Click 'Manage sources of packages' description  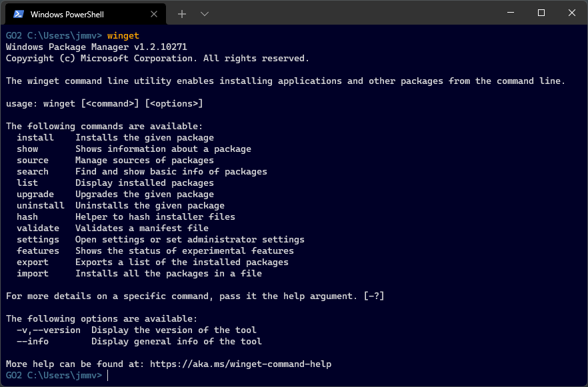tap(145, 161)
